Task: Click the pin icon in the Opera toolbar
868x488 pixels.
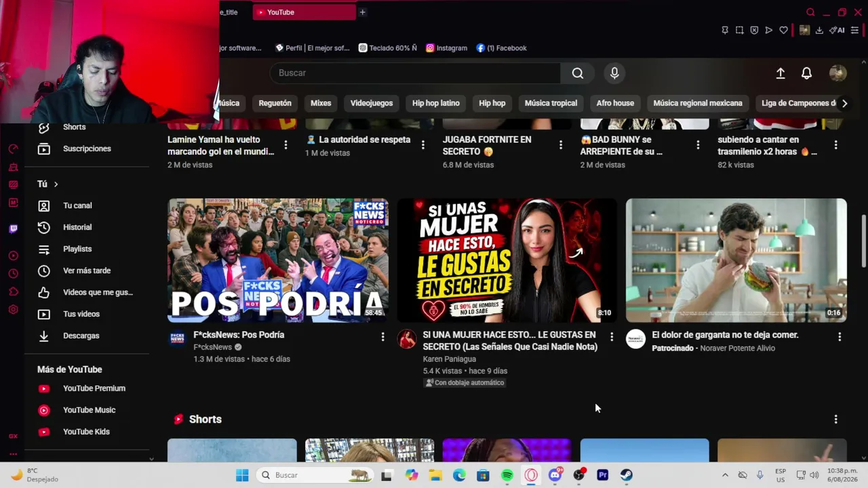Action: pyautogui.click(x=725, y=30)
